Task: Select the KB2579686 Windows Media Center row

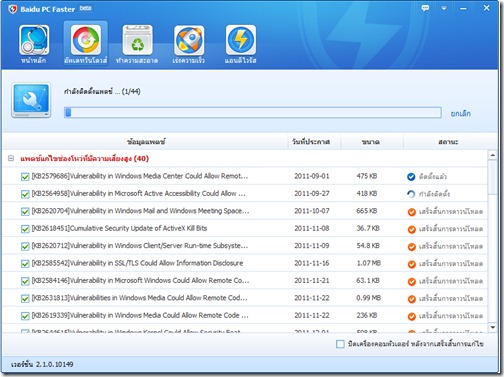Action: tap(245, 176)
